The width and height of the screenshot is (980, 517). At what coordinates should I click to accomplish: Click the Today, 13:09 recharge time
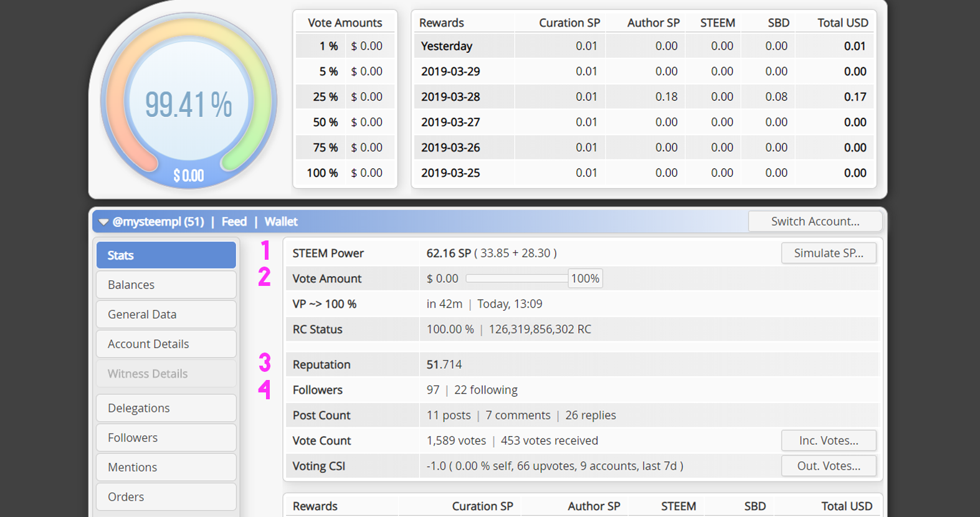tap(510, 304)
